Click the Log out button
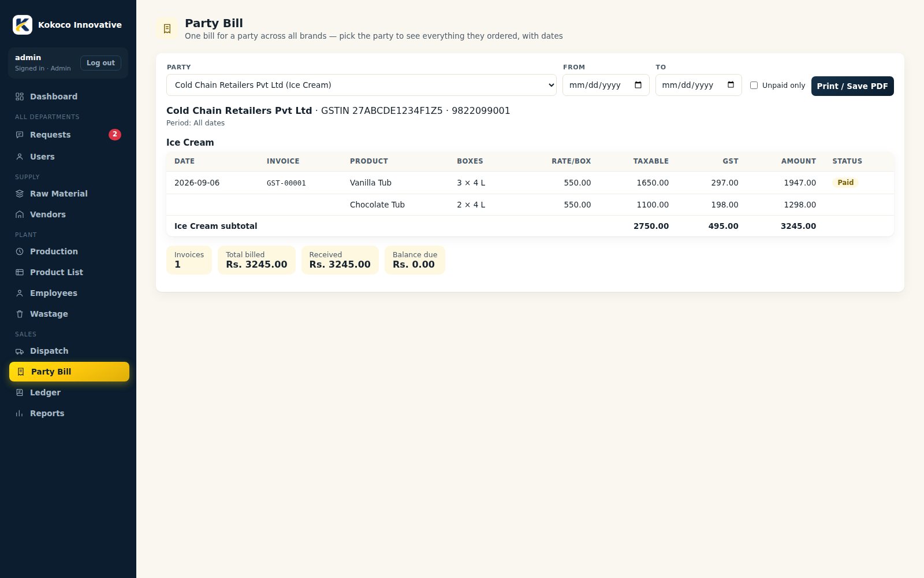The image size is (924, 578). (100, 63)
